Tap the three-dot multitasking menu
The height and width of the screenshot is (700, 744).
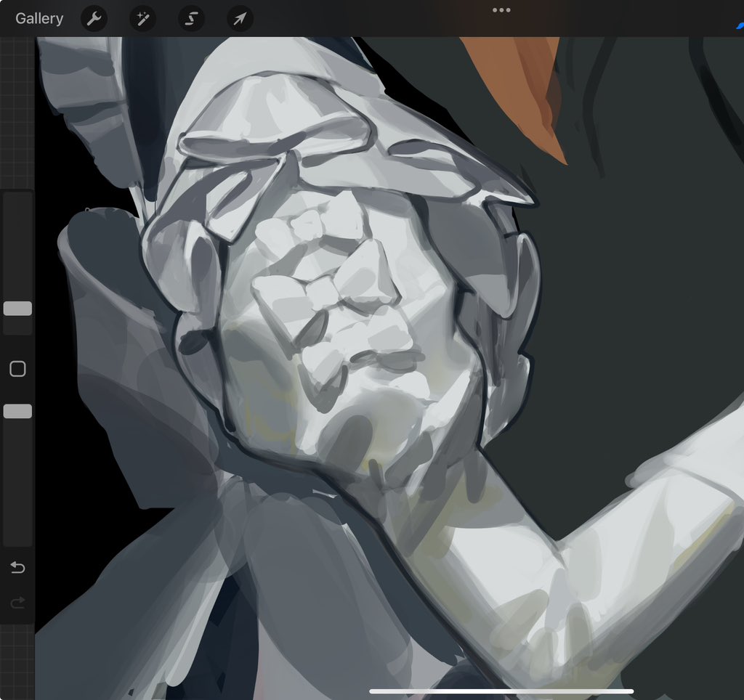501,10
